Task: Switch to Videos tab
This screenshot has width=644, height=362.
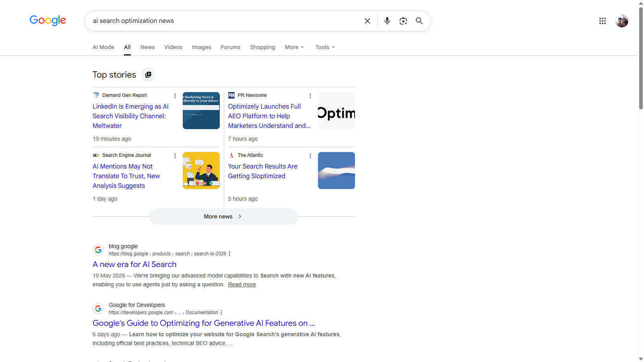Action: point(173,47)
